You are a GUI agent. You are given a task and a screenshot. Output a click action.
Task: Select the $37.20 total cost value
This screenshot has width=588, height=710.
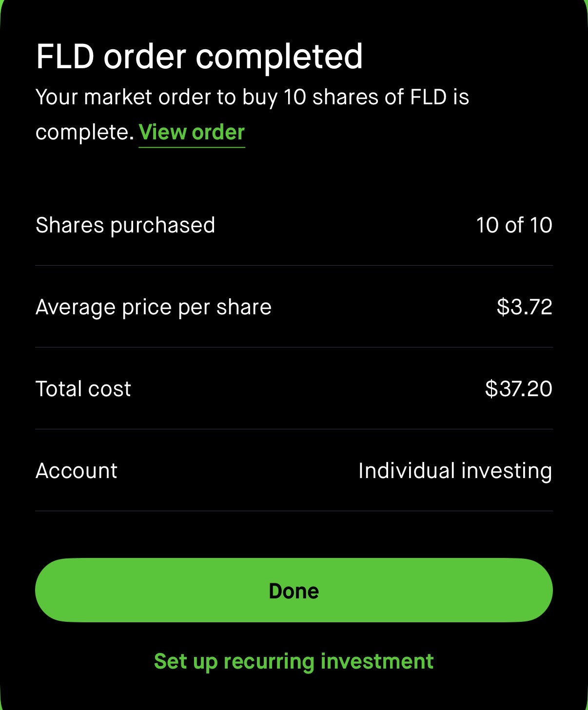[x=518, y=389]
